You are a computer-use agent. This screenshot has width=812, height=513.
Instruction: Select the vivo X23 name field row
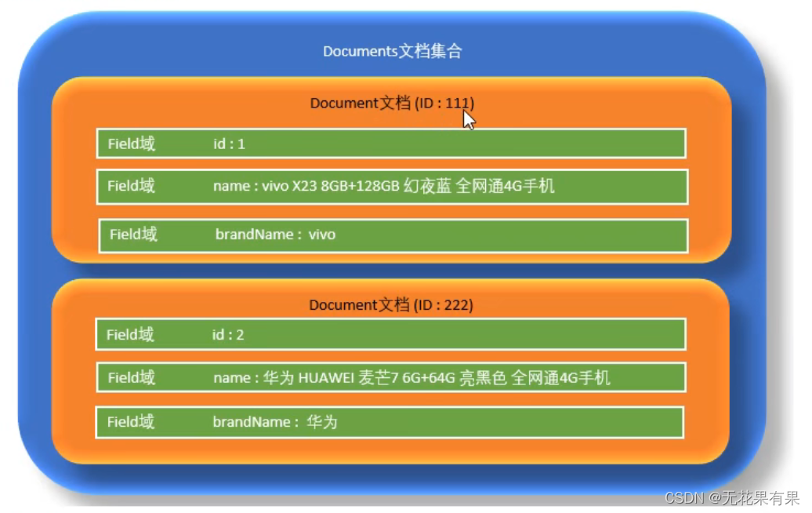click(393, 187)
